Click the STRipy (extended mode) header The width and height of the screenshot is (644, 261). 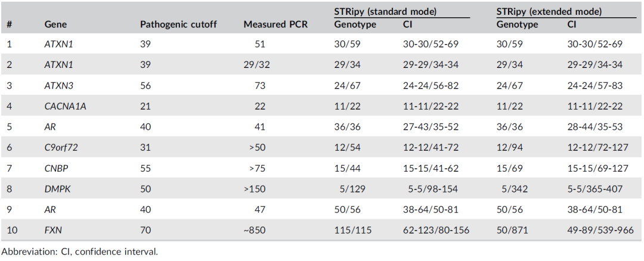[549, 11]
